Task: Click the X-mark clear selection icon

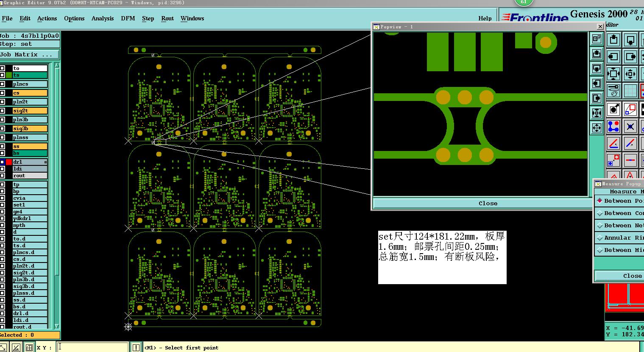Action: click(x=630, y=126)
